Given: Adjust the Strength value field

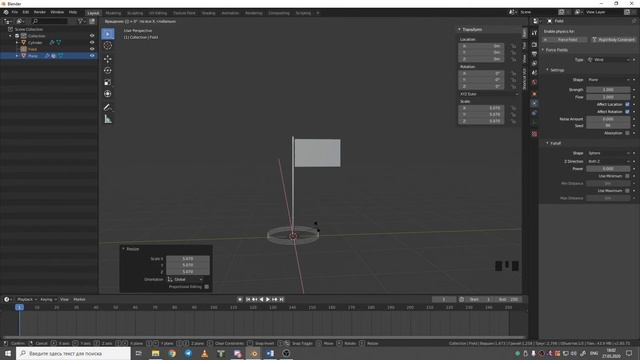Looking at the screenshot, I should click(608, 90).
